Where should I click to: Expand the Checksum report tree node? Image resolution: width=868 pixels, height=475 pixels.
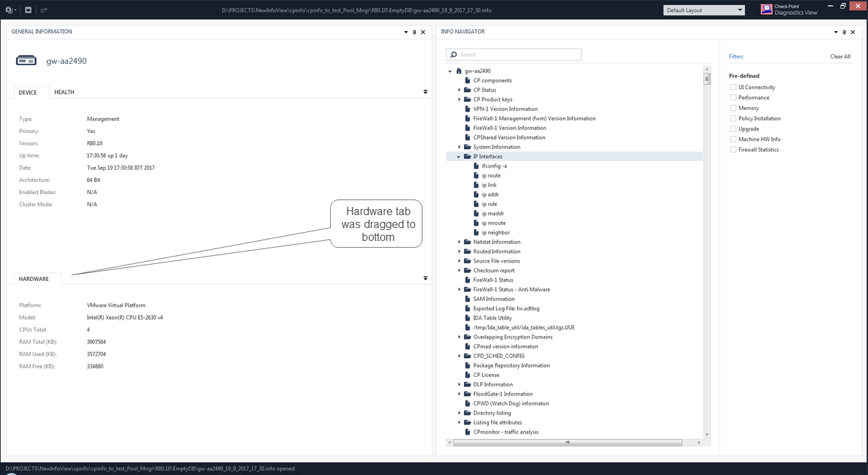[459, 270]
